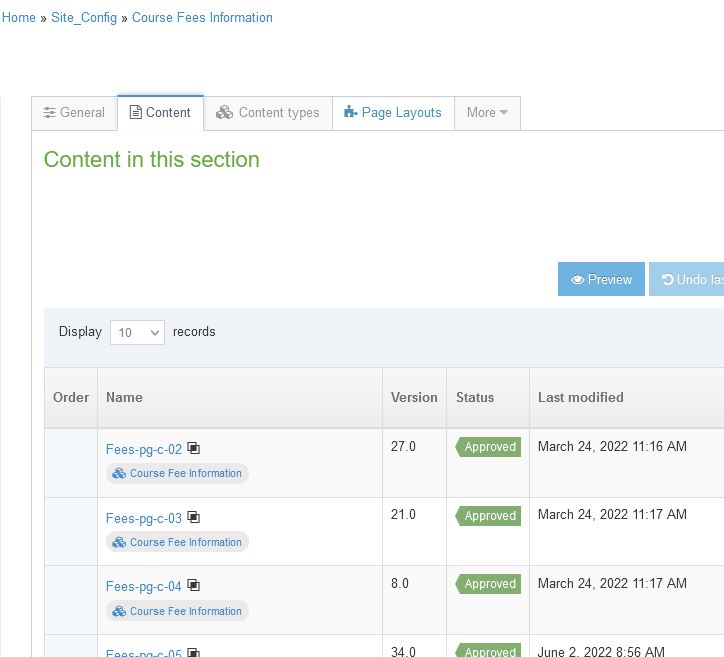724x657 pixels.
Task: Switch to Page Layouts tab
Action: (393, 113)
